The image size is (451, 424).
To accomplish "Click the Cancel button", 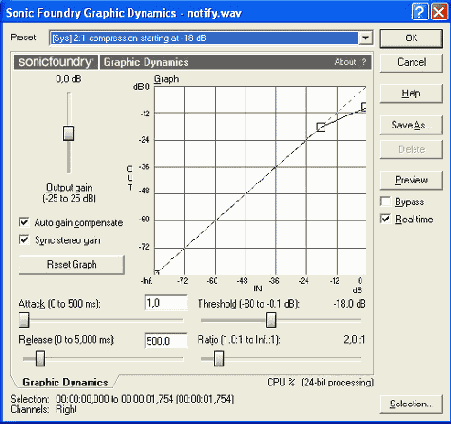I will point(411,63).
